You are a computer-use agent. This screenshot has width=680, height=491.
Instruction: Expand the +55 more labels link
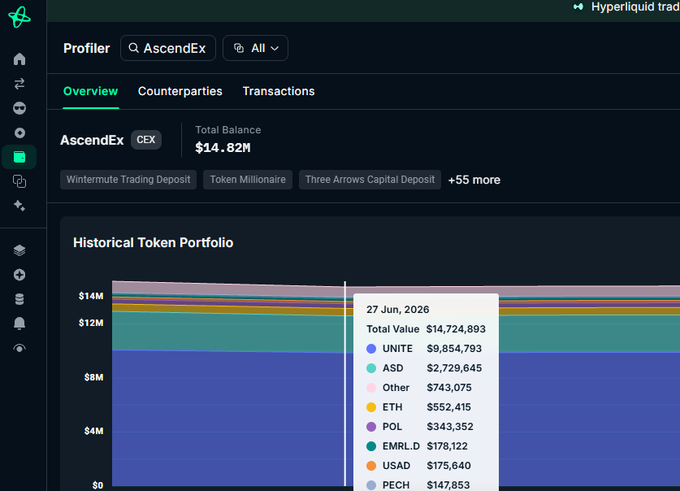pyautogui.click(x=474, y=180)
